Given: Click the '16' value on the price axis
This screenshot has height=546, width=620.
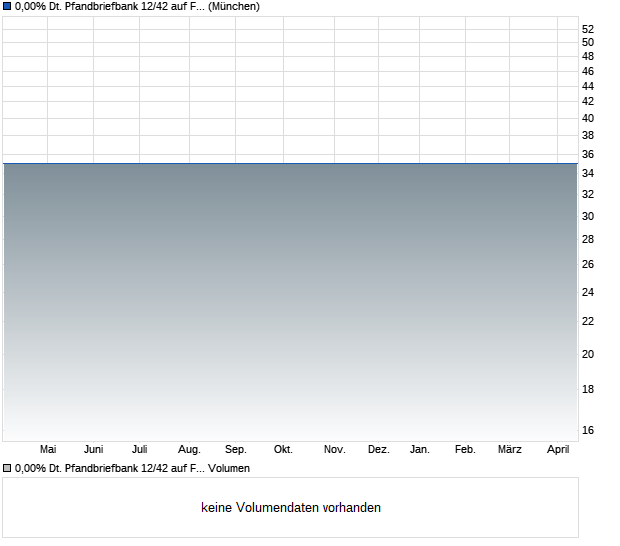Looking at the screenshot, I should pos(588,430).
